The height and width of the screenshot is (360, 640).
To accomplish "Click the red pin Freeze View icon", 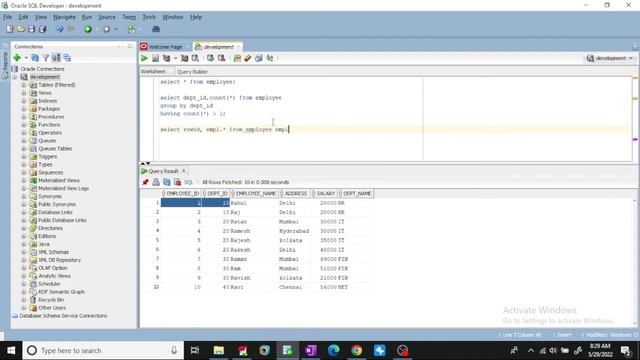I will (145, 182).
